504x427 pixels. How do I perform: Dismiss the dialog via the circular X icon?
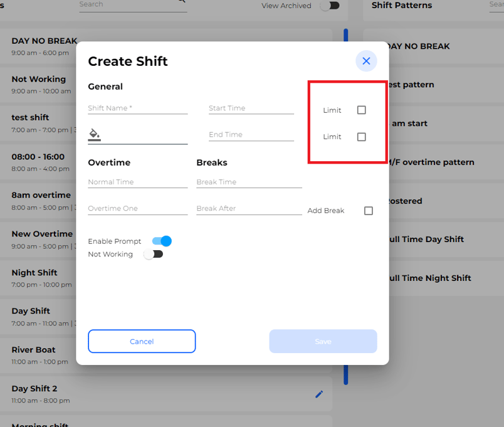click(x=366, y=61)
